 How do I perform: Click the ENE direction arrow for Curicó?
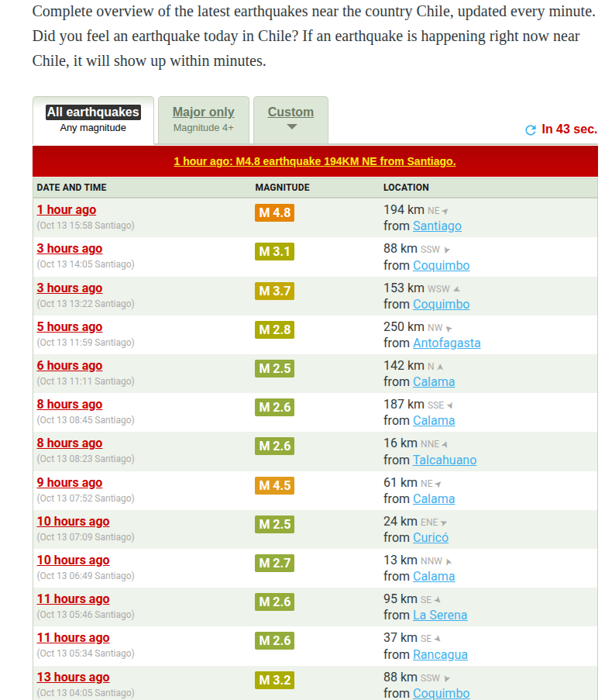pyautogui.click(x=444, y=522)
